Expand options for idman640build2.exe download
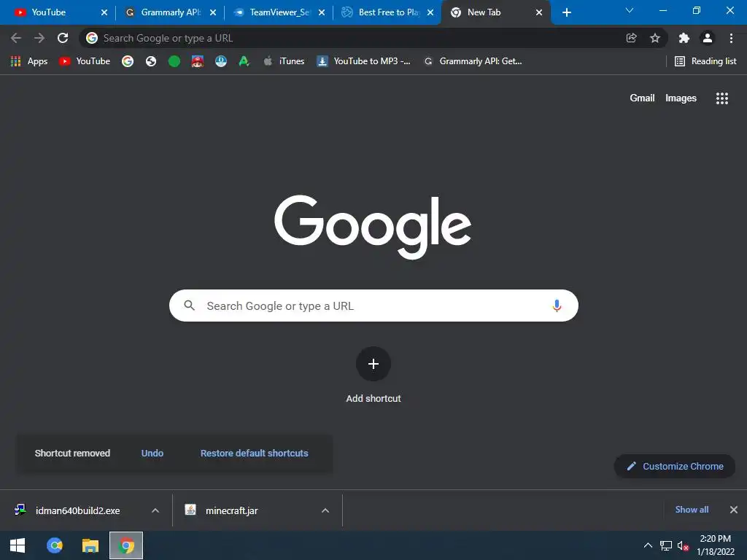The width and height of the screenshot is (747, 560). 155,510
